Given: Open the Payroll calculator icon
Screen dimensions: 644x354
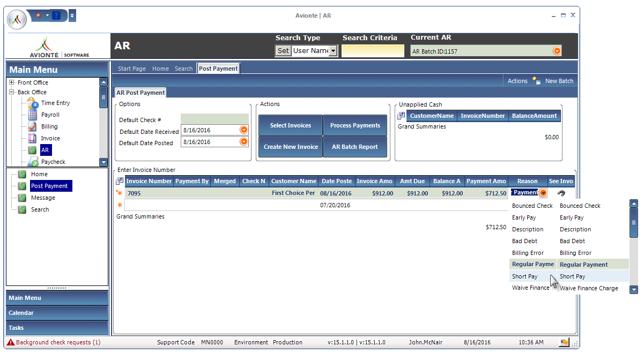Looking at the screenshot, I should tap(33, 115).
